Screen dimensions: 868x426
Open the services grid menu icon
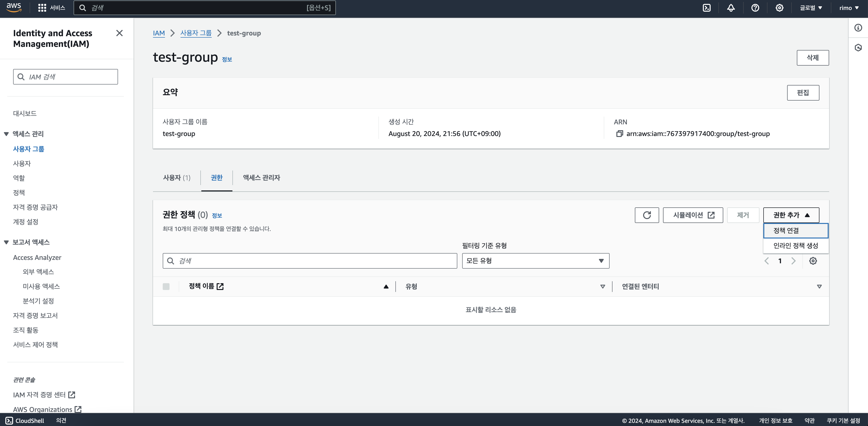coord(42,8)
